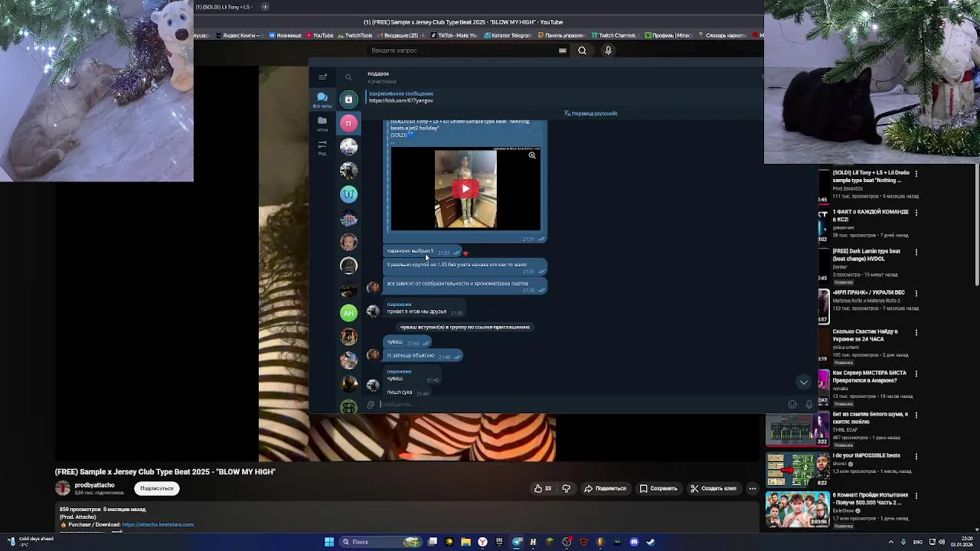Open the second folder icon in Telegram sidebar
Screen dimensions: 980x551
322,123
